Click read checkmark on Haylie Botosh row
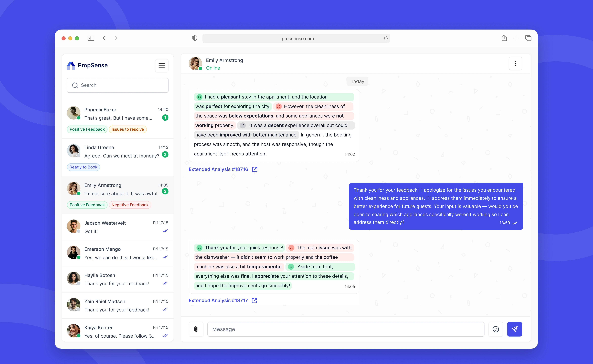Screen dimensions: 593x364 point(165,283)
